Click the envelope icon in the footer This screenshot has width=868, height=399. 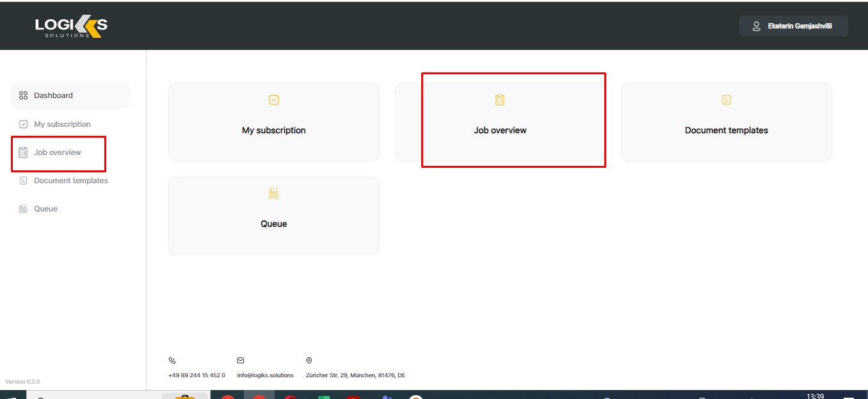pyautogui.click(x=240, y=360)
